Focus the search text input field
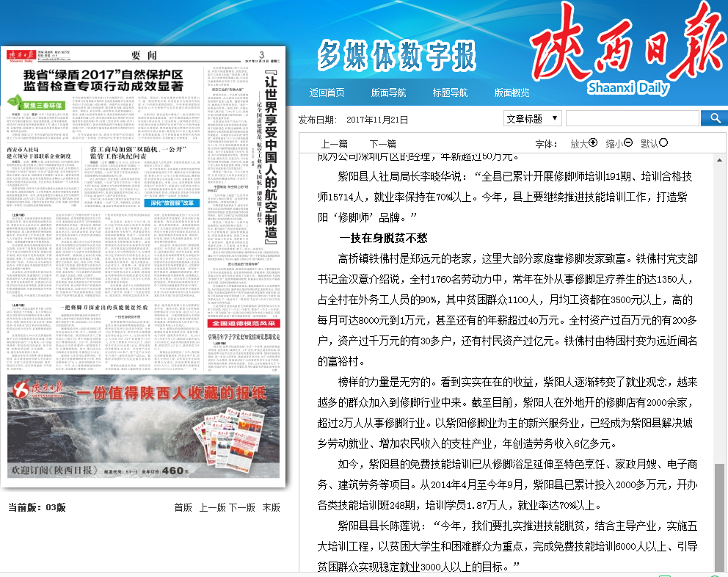The image size is (728, 577). tap(633, 118)
